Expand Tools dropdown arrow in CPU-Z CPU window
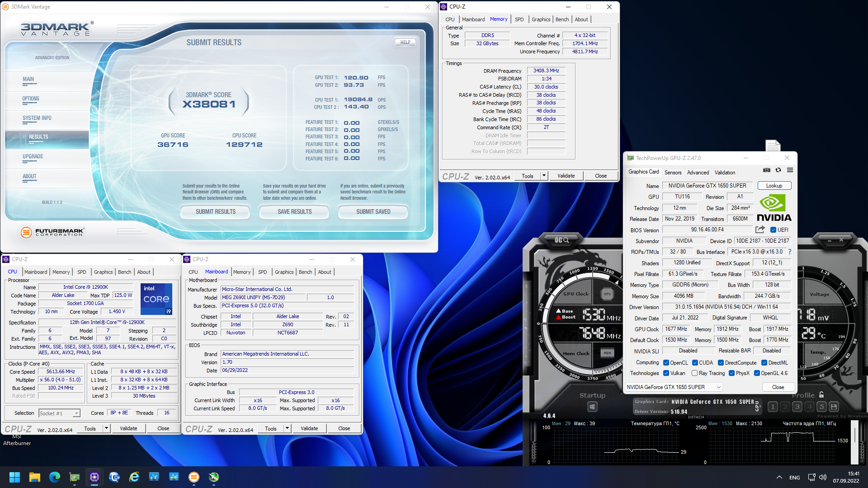This screenshot has width=868, height=488. pos(106,428)
